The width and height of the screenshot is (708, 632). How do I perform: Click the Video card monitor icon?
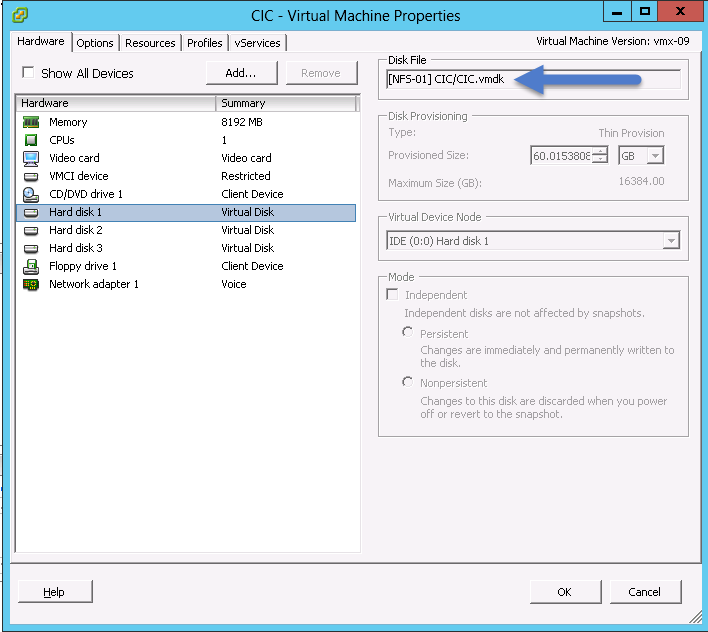[x=31, y=158]
